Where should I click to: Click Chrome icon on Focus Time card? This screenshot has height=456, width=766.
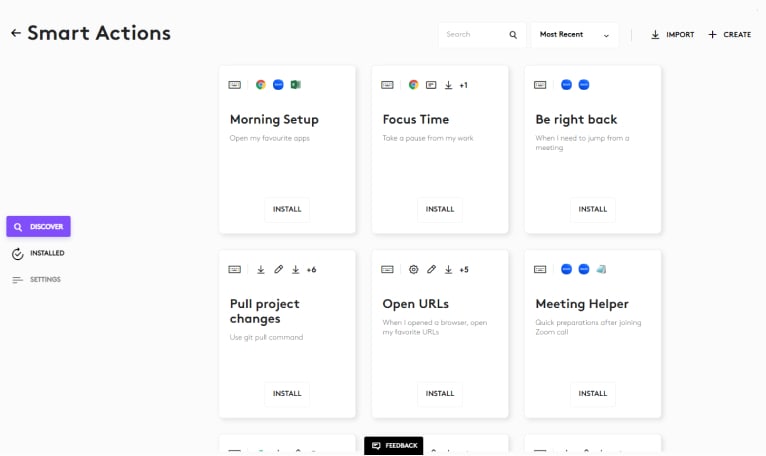pos(414,85)
